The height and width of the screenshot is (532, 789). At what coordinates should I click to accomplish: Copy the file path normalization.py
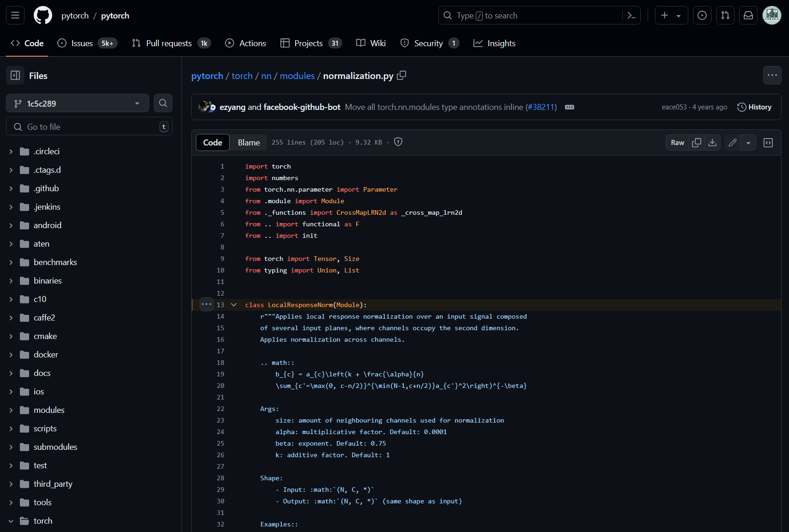402,75
